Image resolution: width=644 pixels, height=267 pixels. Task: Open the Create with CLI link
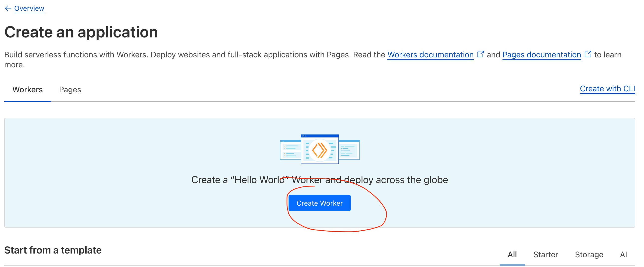607,89
